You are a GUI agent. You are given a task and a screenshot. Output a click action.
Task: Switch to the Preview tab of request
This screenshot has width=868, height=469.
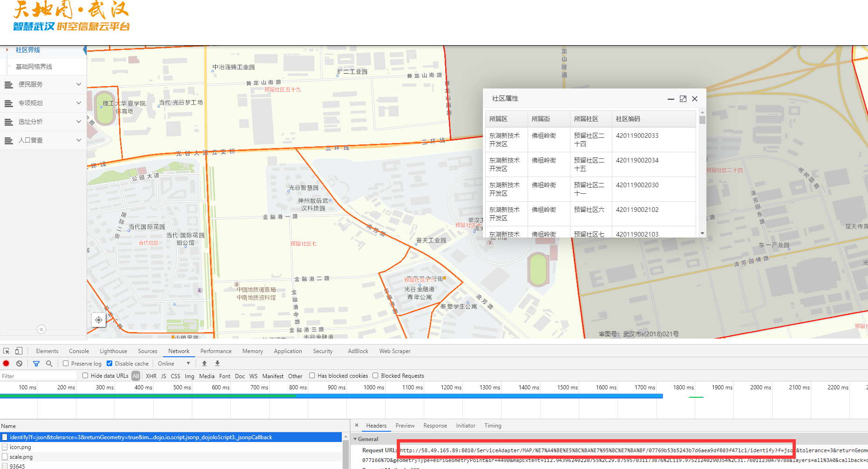pyautogui.click(x=405, y=426)
